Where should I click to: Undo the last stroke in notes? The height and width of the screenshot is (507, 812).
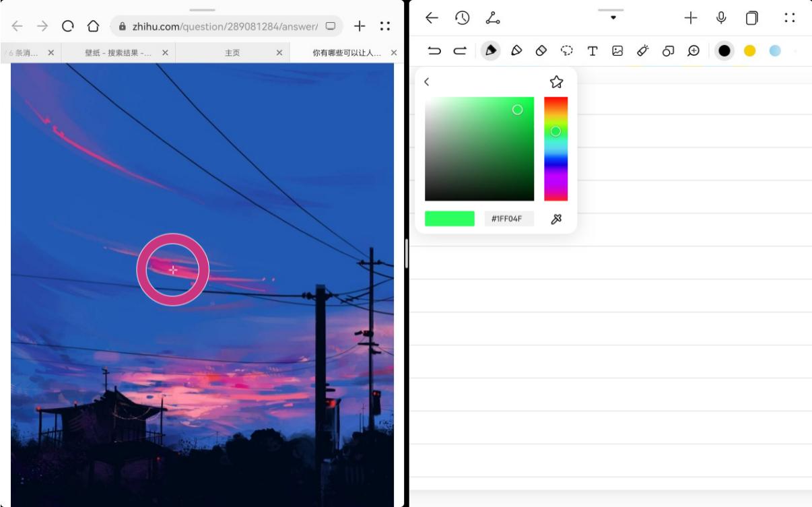point(434,50)
